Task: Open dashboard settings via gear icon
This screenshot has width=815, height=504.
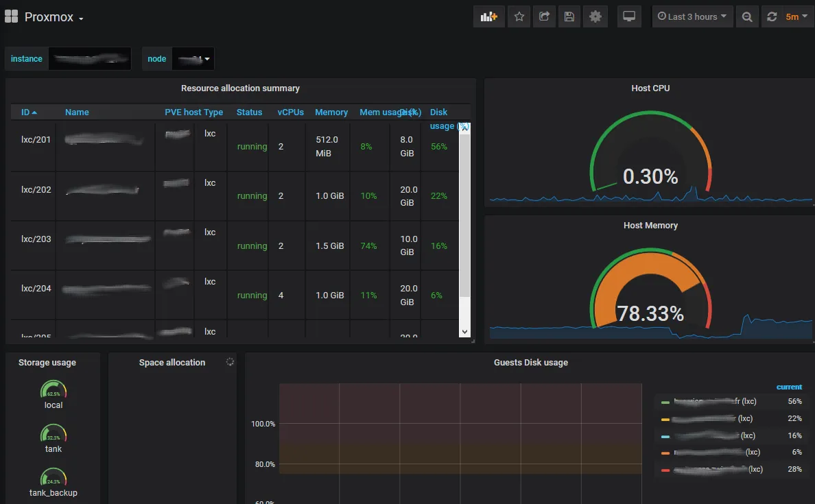Action: pyautogui.click(x=594, y=16)
